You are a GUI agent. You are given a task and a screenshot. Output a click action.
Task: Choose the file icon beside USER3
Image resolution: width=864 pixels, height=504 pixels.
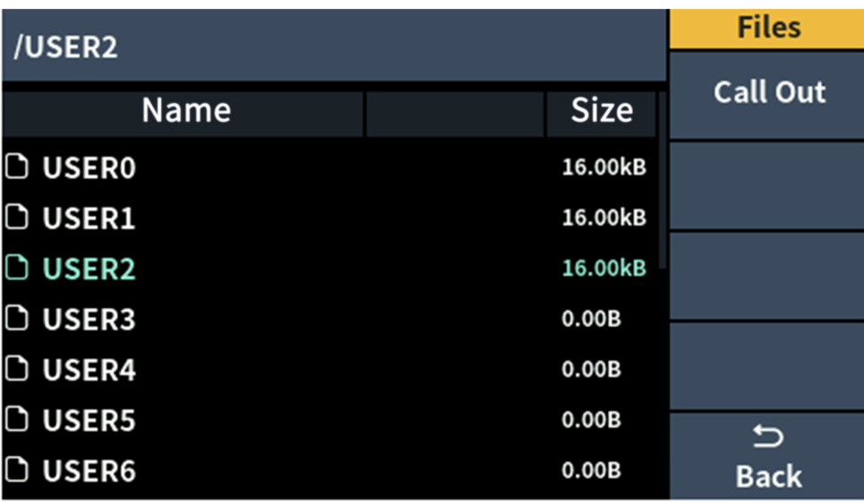click(x=16, y=319)
